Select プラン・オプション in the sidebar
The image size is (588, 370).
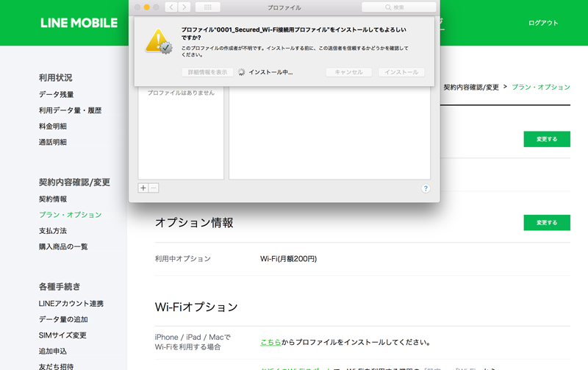coord(70,215)
